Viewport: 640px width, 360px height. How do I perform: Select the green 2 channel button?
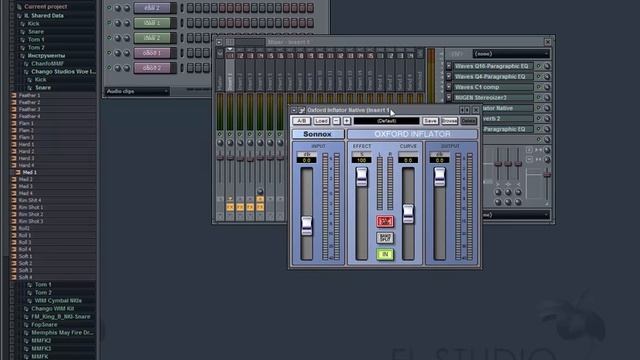click(152, 38)
